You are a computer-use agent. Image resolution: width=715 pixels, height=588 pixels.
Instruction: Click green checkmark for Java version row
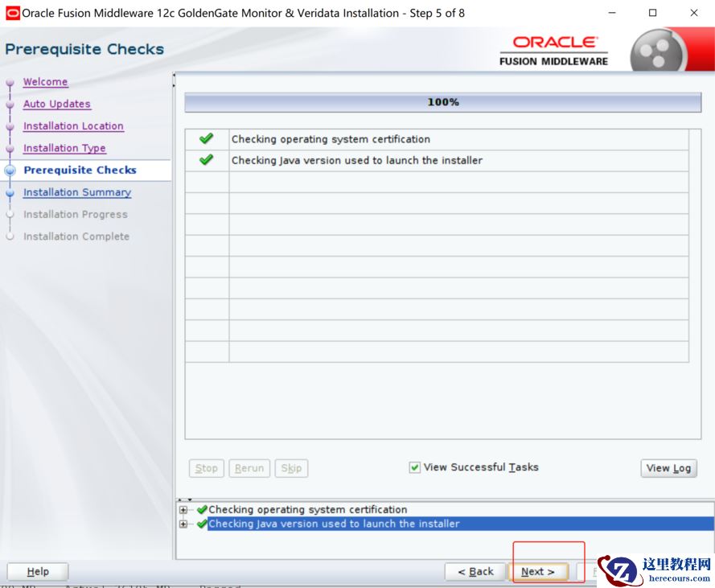click(x=207, y=159)
